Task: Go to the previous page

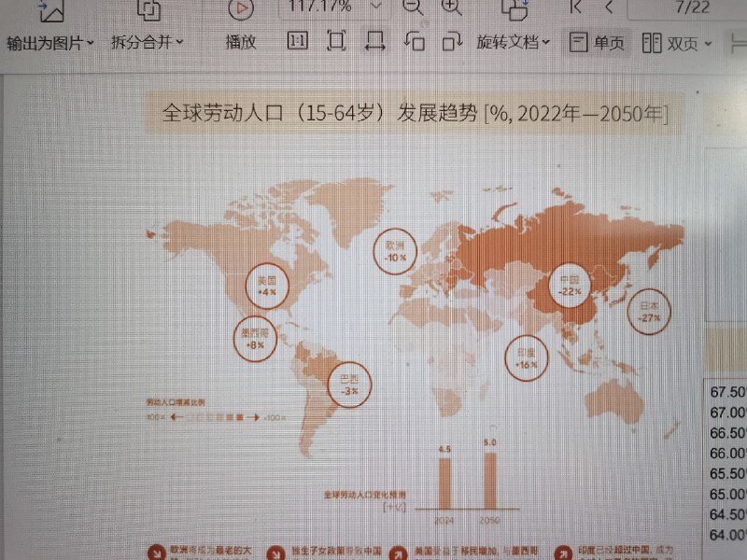Action: (x=610, y=7)
